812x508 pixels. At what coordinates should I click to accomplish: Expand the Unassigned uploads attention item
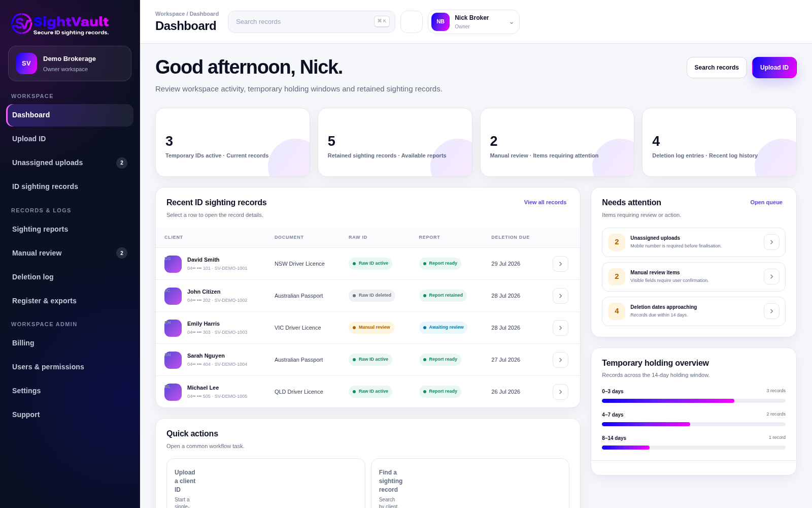click(771, 242)
